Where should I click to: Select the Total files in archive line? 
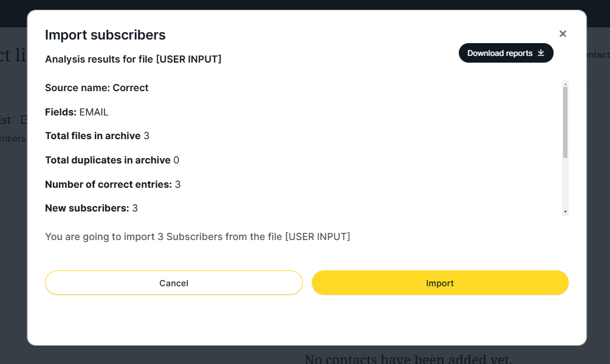point(97,136)
